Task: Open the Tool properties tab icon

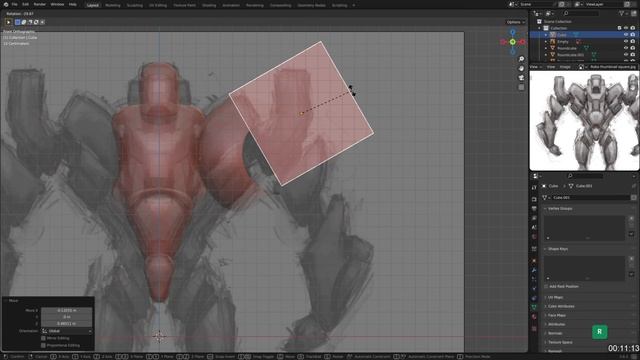Action: [534, 187]
